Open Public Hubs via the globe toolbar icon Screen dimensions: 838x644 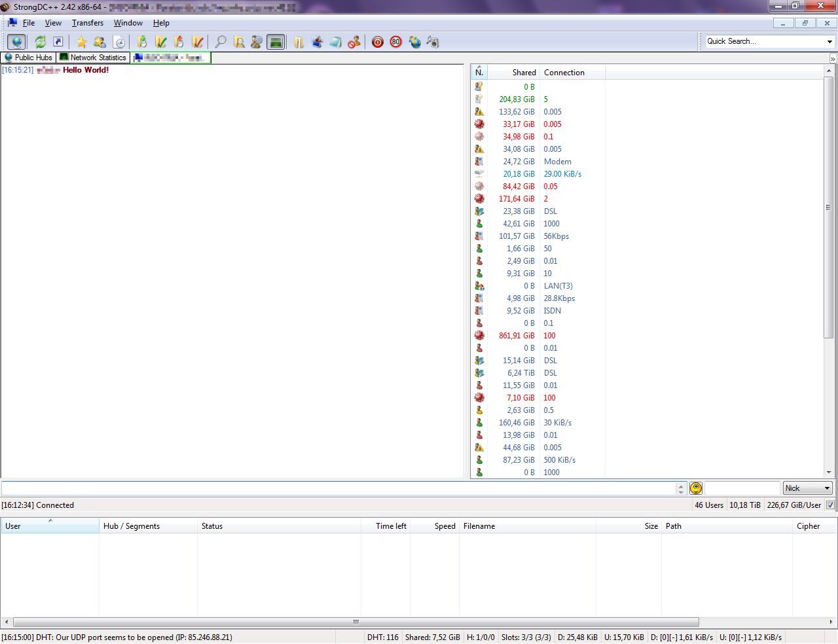[16, 42]
